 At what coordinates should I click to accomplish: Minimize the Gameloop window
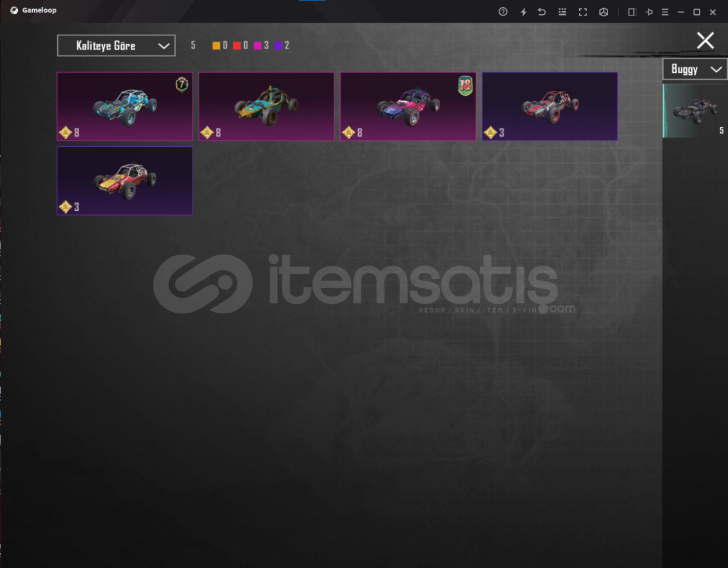680,12
